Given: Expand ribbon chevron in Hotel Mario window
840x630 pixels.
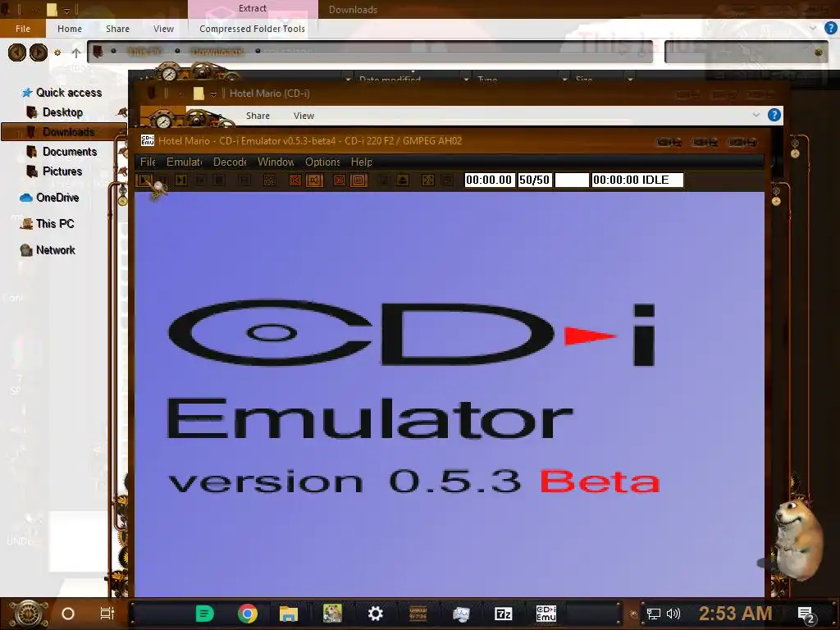Looking at the screenshot, I should [756, 115].
